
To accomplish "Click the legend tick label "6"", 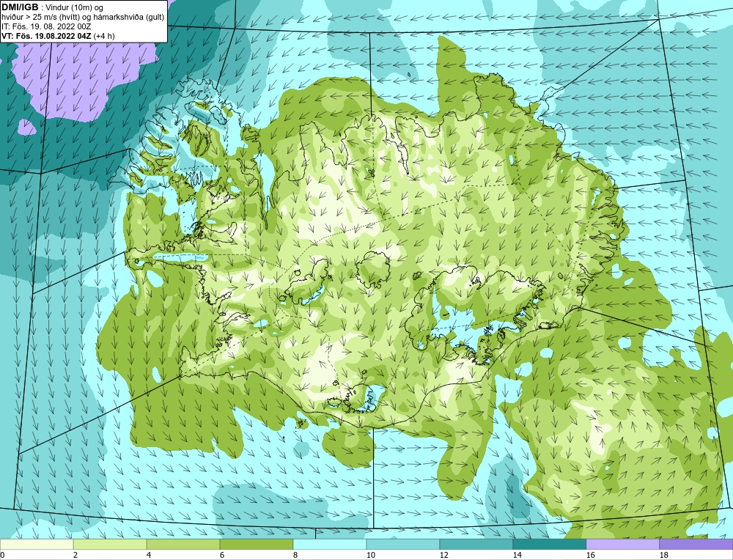I will [x=221, y=555].
